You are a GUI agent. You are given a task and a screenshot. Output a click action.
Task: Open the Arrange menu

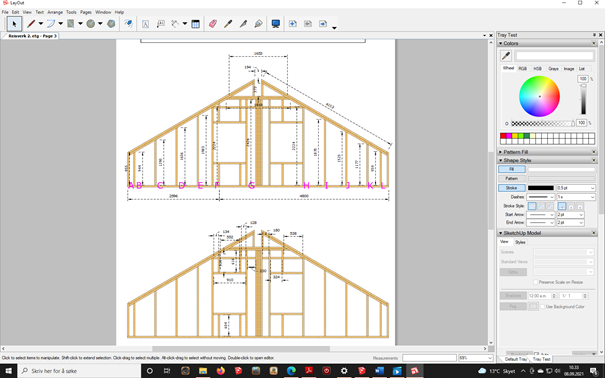click(x=55, y=12)
